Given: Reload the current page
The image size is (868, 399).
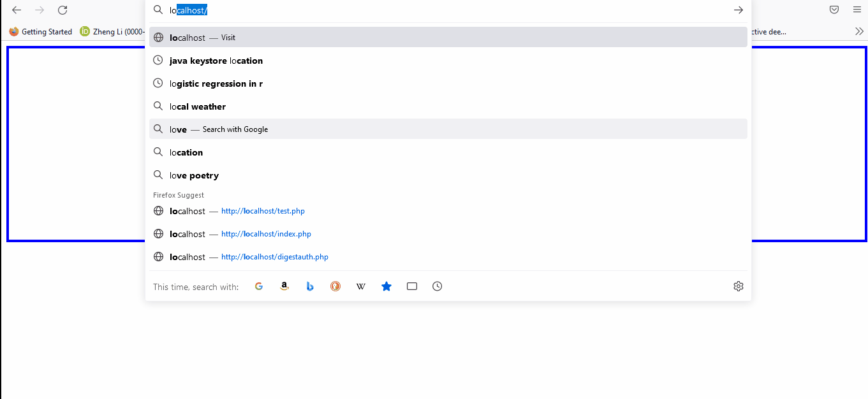Looking at the screenshot, I should [63, 10].
